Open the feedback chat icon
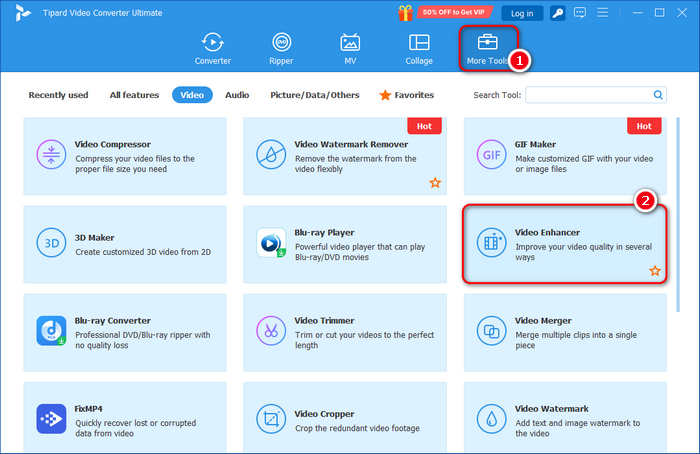The image size is (700, 454). [x=579, y=12]
